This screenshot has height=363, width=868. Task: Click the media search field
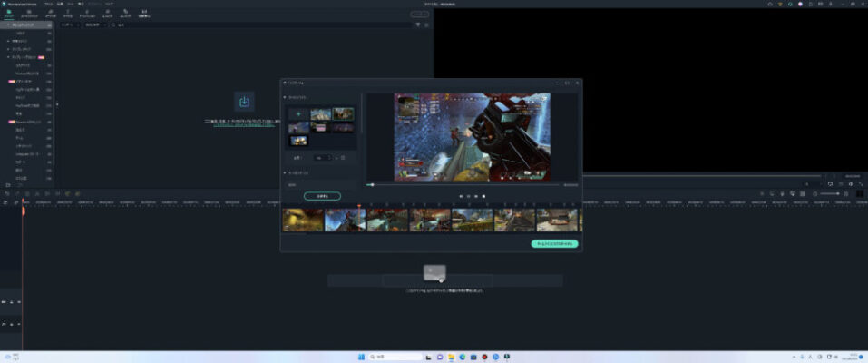click(x=260, y=25)
